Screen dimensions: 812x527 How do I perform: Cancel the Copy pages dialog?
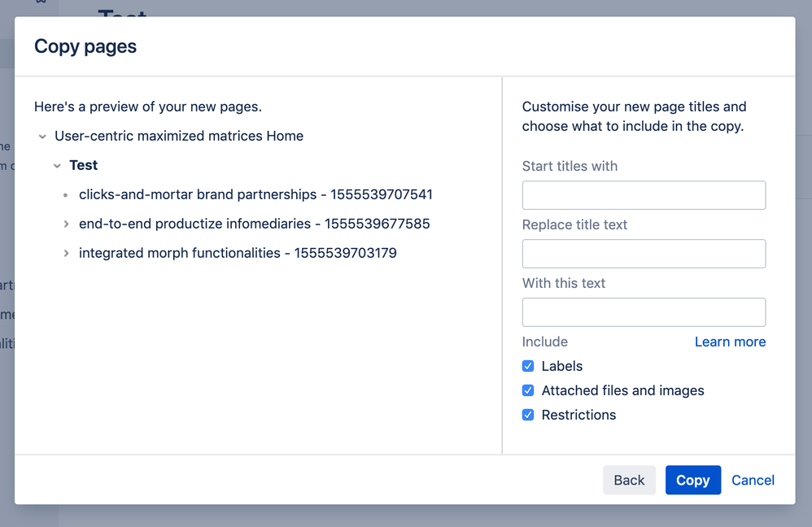click(753, 480)
